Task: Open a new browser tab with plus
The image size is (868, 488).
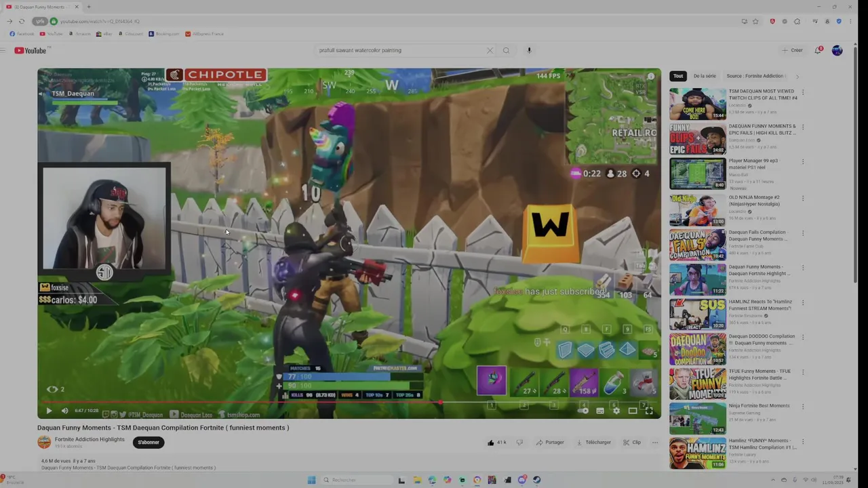Action: [88, 7]
